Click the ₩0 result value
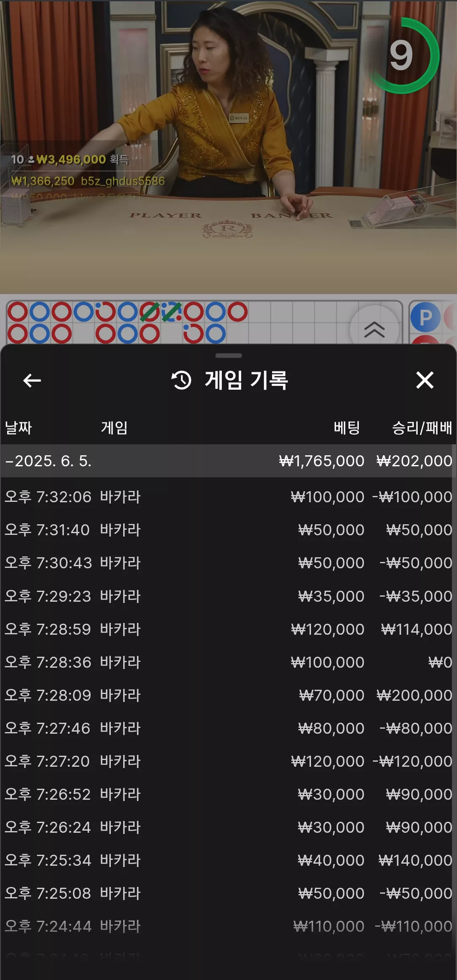 [x=440, y=662]
